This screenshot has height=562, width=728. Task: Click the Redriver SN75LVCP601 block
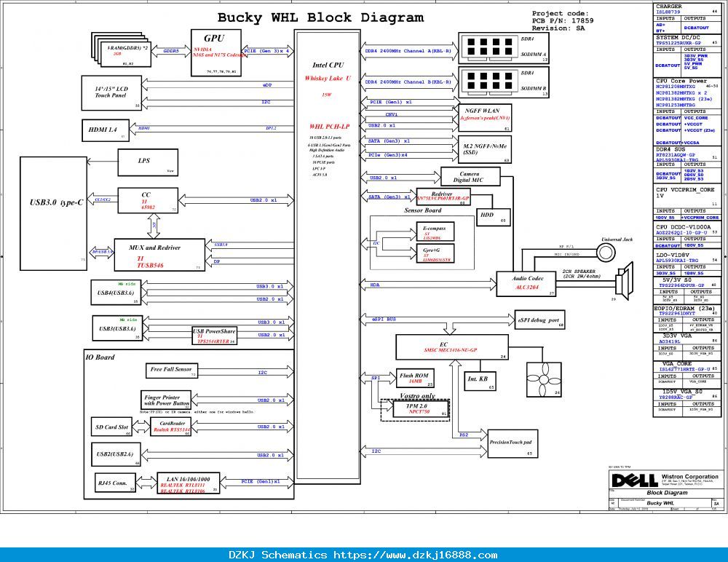point(443,197)
